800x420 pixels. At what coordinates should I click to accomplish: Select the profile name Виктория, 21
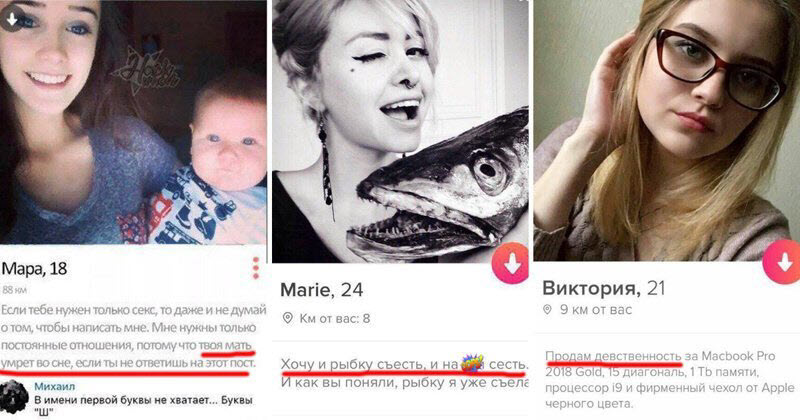604,288
